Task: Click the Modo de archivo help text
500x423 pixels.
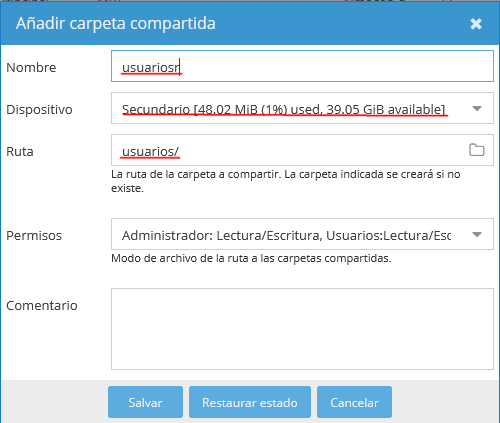Action: [251, 258]
